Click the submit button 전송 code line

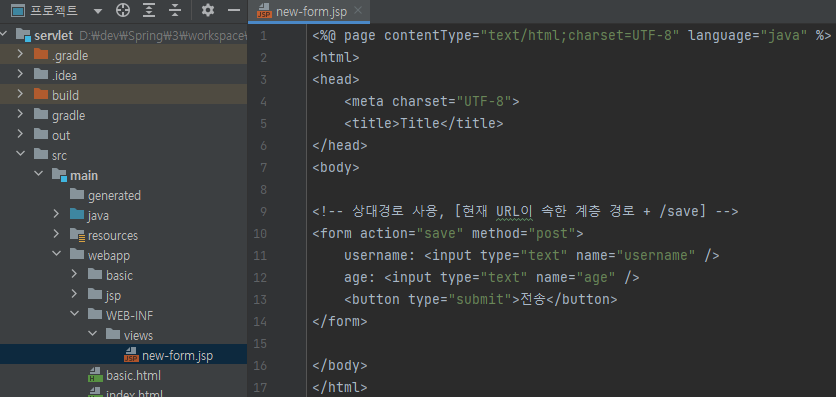click(481, 299)
